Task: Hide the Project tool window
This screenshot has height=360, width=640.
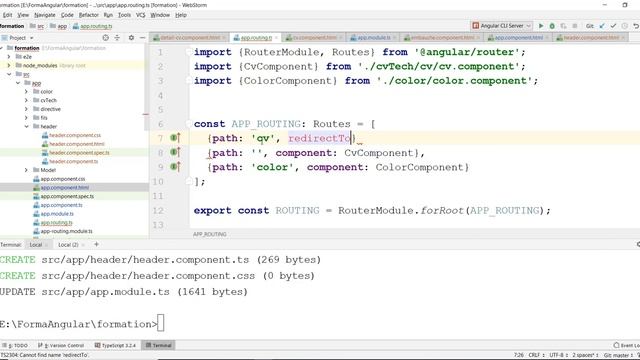Action: click(x=142, y=38)
